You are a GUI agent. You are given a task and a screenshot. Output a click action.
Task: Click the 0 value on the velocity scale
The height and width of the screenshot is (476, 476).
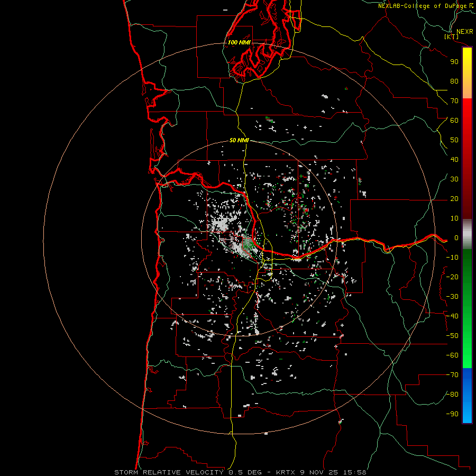click(456, 238)
